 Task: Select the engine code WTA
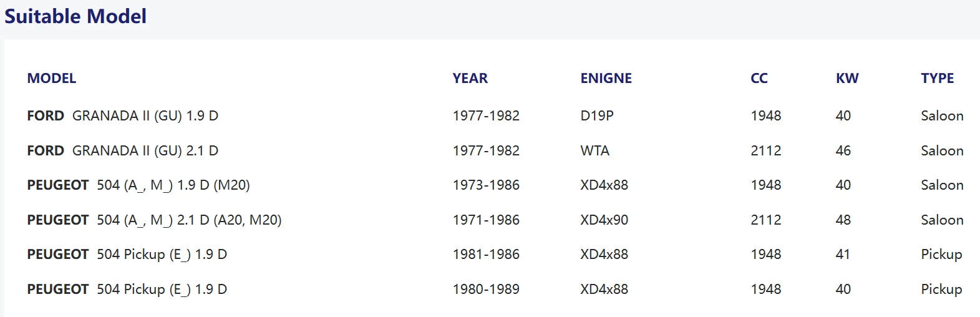595,151
